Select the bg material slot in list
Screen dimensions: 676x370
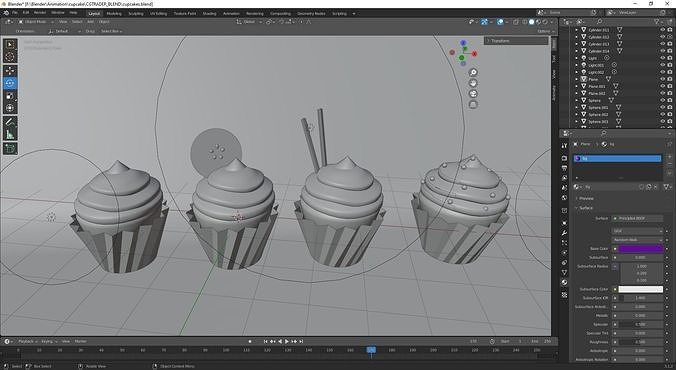617,159
